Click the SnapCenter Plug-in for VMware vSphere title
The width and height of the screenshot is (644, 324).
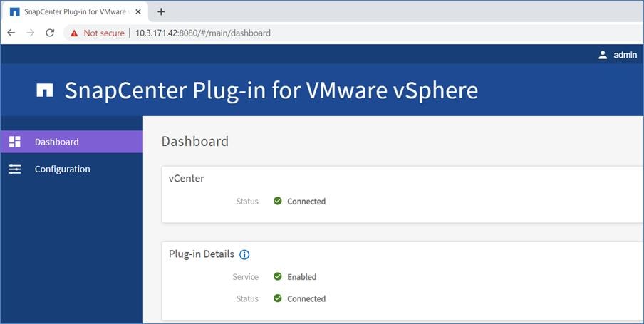(271, 90)
